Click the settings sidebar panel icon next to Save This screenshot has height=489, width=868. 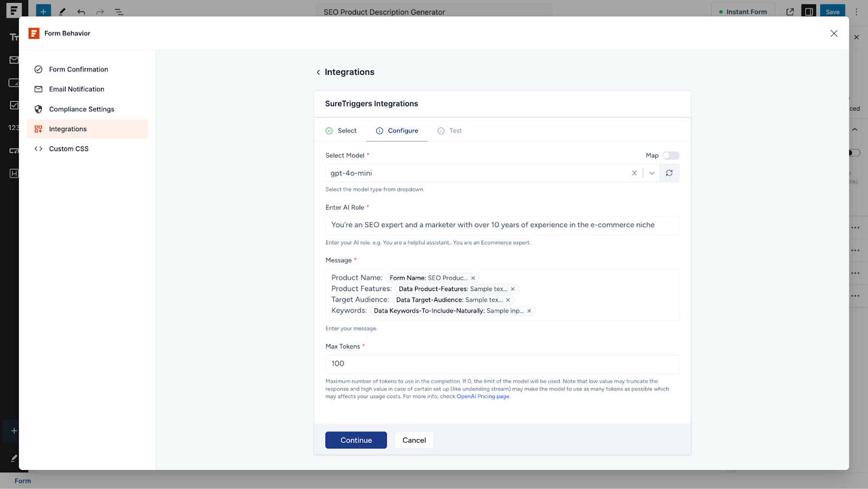[x=808, y=11]
